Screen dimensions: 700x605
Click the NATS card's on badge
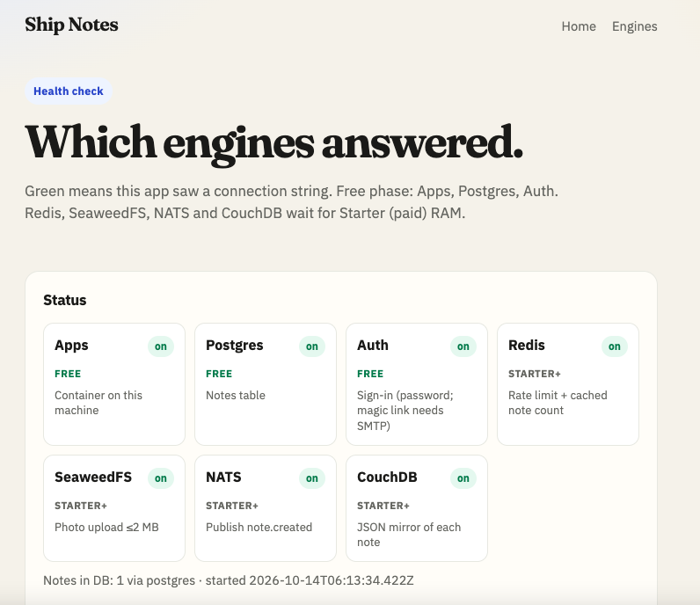point(312,478)
